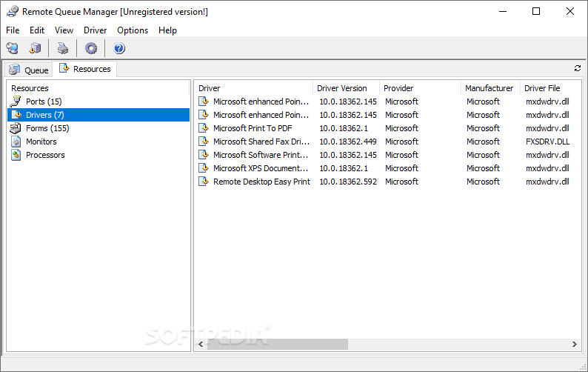Click the Processors icon in tree
Viewport: 588px width, 372px height.
click(x=16, y=155)
